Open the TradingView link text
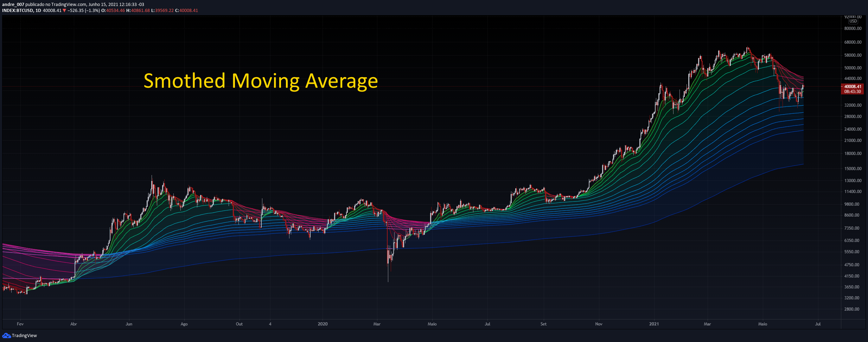Image resolution: width=868 pixels, height=342 pixels. click(x=24, y=335)
